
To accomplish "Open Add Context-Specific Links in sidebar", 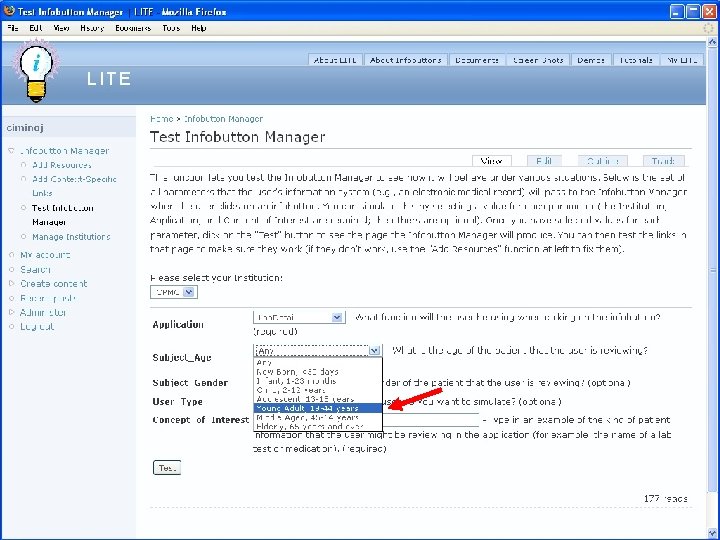I will tap(74, 186).
